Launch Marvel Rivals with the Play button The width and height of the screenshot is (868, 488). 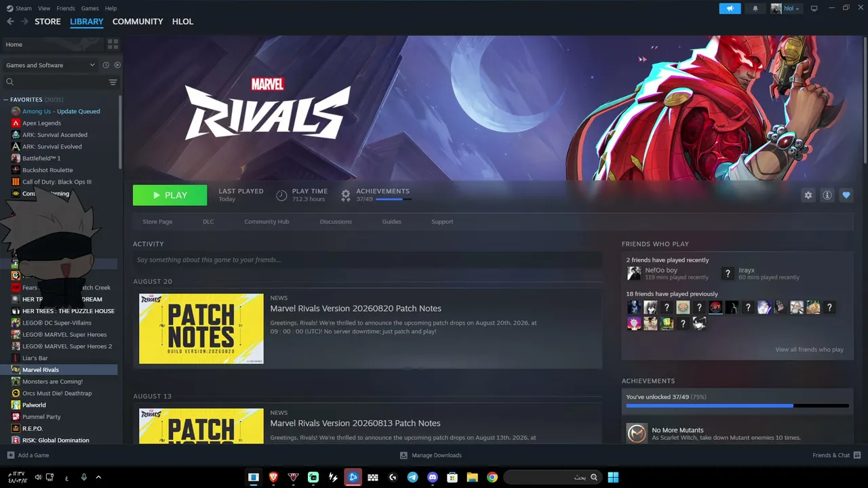coord(170,195)
